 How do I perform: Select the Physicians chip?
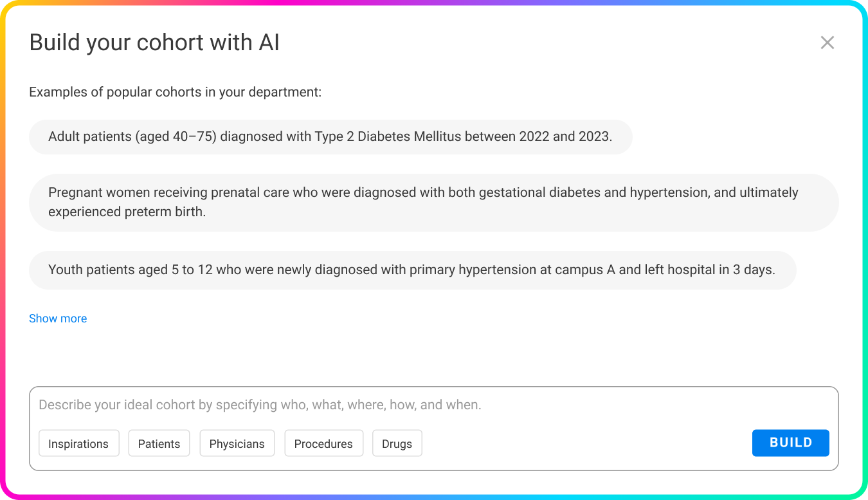coord(237,443)
